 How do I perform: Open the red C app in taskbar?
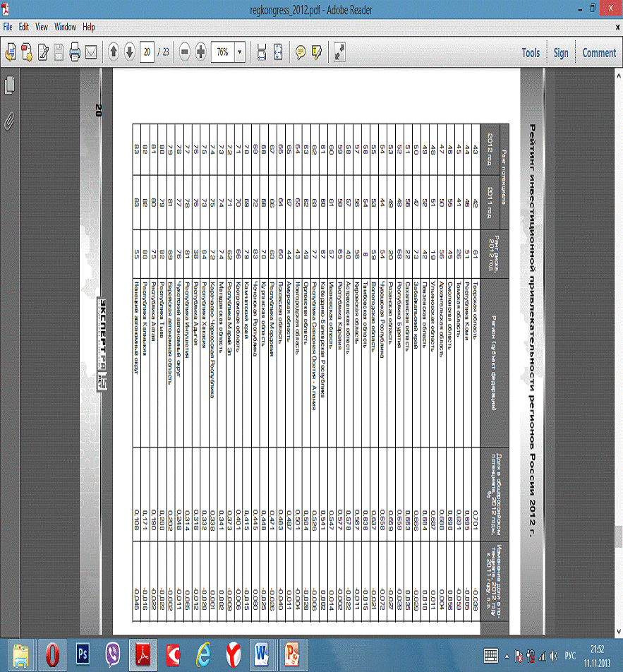tap(173, 655)
